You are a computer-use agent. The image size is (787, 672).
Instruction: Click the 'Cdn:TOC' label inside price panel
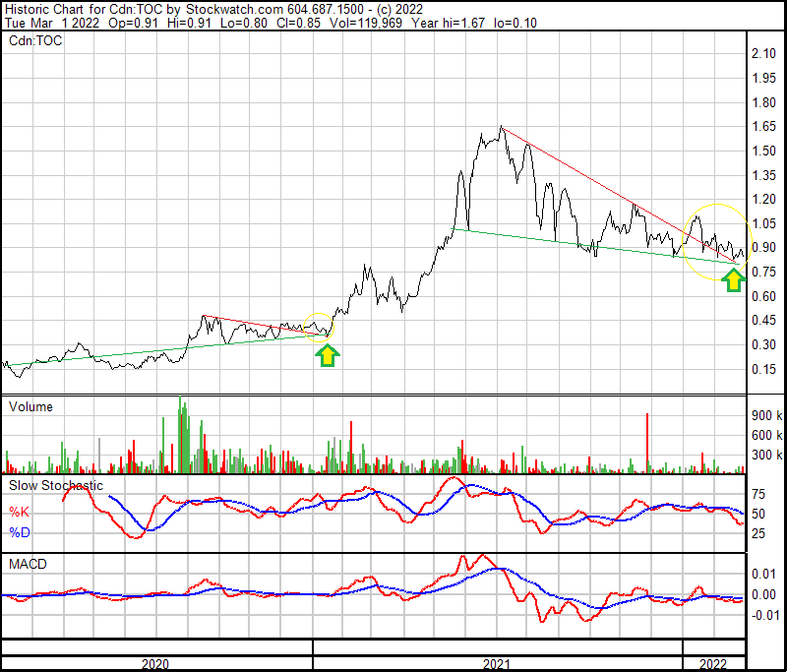click(x=35, y=40)
